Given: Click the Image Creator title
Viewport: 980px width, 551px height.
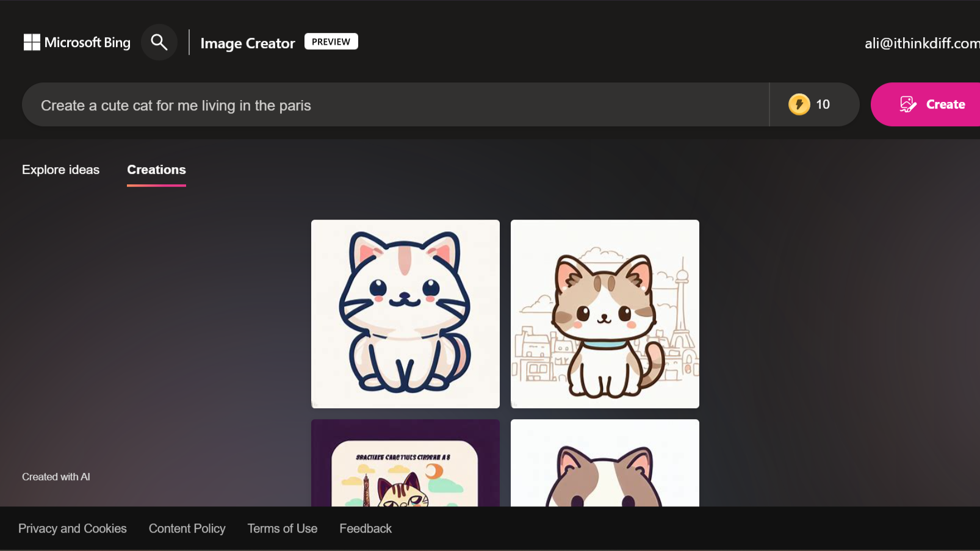Looking at the screenshot, I should point(248,43).
